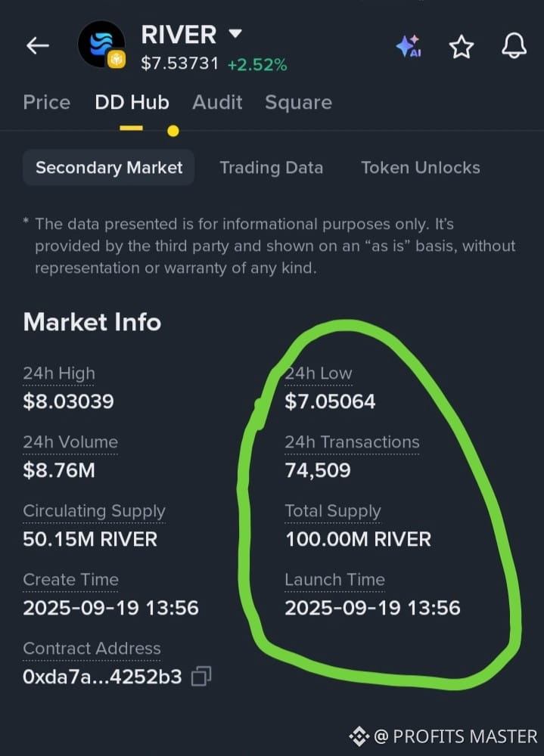The image size is (544, 756).
Task: Select the Trading Data sub-tab
Action: pyautogui.click(x=272, y=167)
